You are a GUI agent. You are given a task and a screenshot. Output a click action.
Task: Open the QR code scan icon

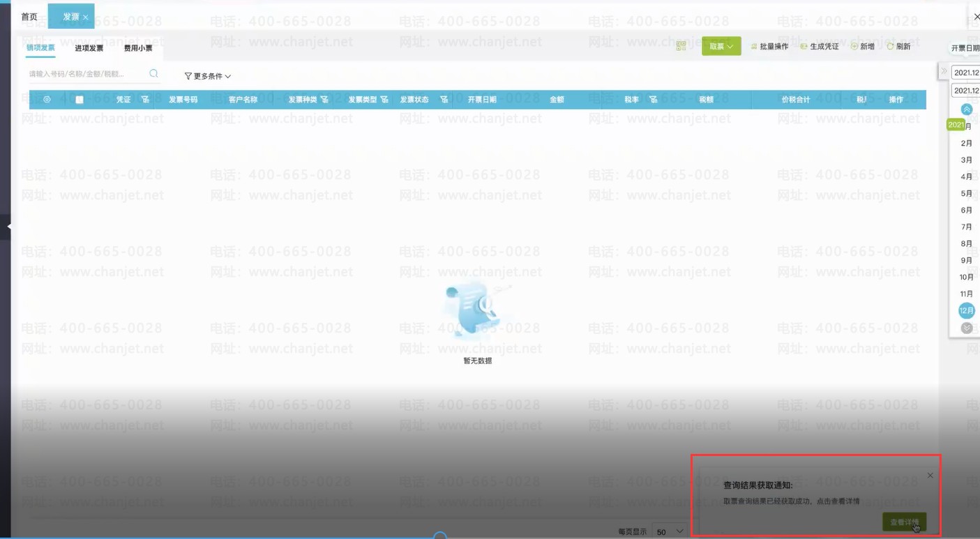click(681, 46)
